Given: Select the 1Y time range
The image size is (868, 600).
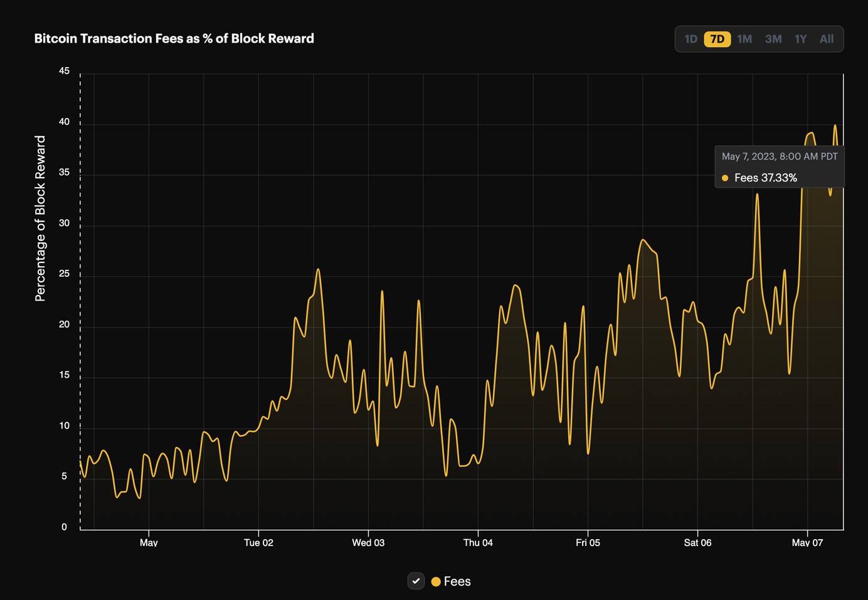Looking at the screenshot, I should pos(800,39).
